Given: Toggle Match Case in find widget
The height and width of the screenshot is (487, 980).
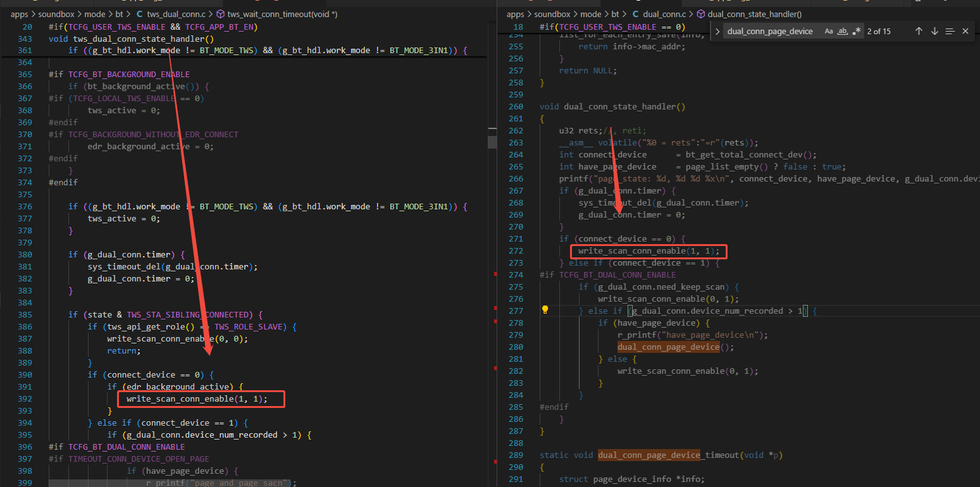Looking at the screenshot, I should [x=829, y=31].
